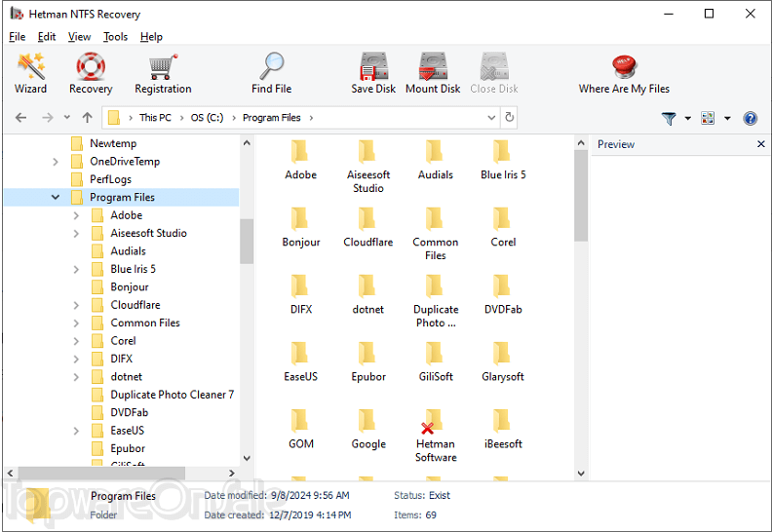
Task: Open Find File magnifier tool
Action: [271, 74]
